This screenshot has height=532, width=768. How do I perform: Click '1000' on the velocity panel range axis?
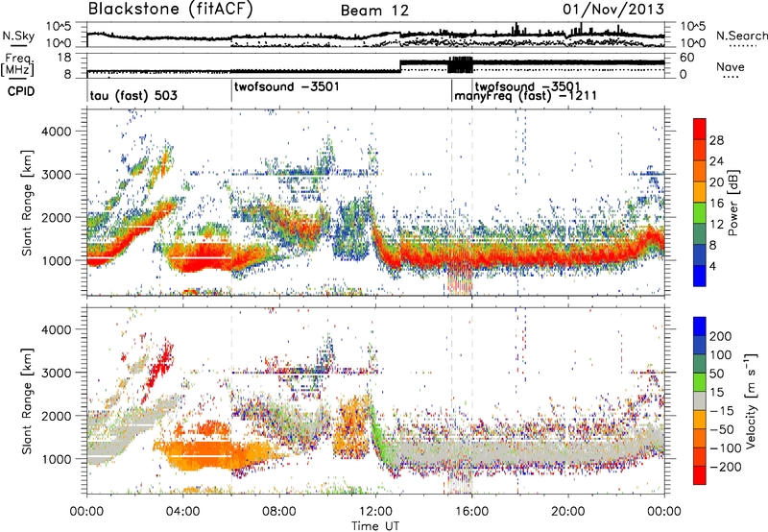[x=56, y=459]
